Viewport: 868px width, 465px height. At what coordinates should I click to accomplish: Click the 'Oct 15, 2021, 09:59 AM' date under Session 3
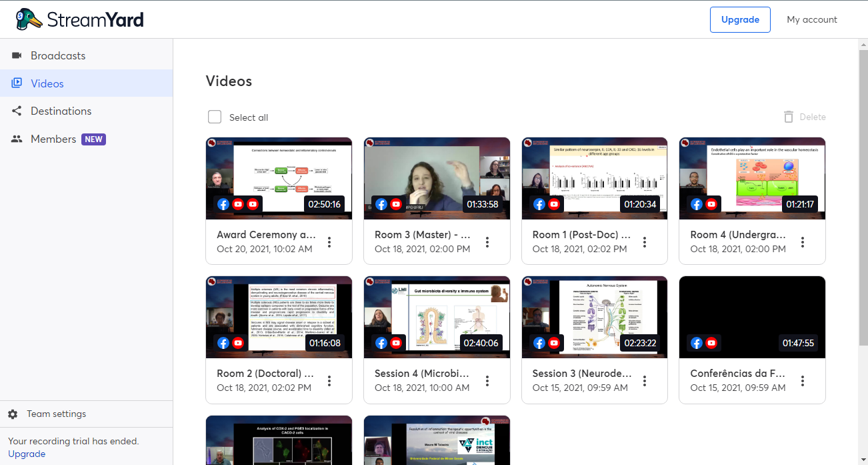580,388
